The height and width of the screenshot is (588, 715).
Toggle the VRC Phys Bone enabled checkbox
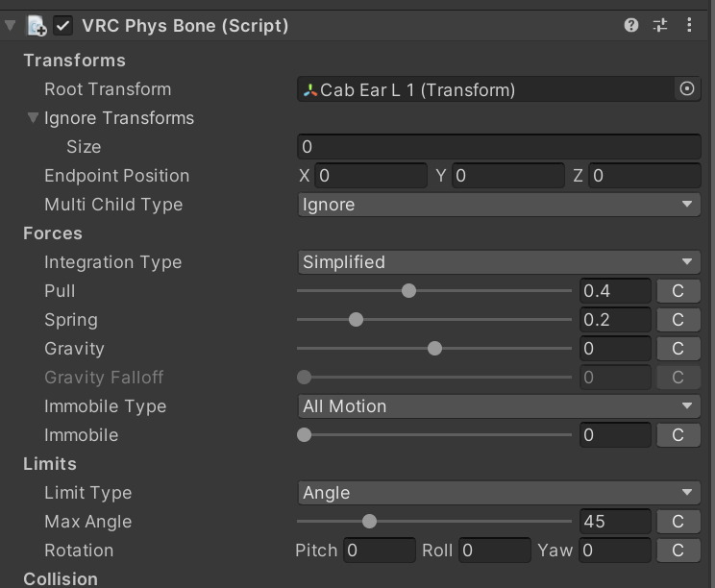tap(64, 26)
